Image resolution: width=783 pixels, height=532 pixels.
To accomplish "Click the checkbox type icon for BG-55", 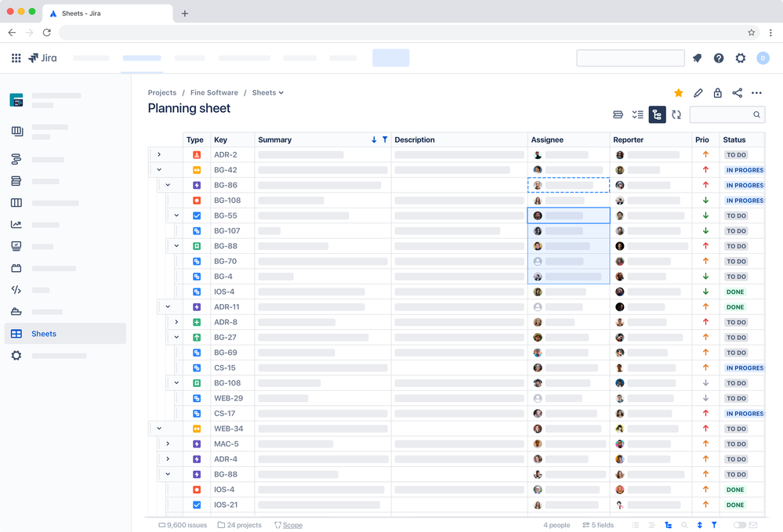I will pyautogui.click(x=197, y=215).
